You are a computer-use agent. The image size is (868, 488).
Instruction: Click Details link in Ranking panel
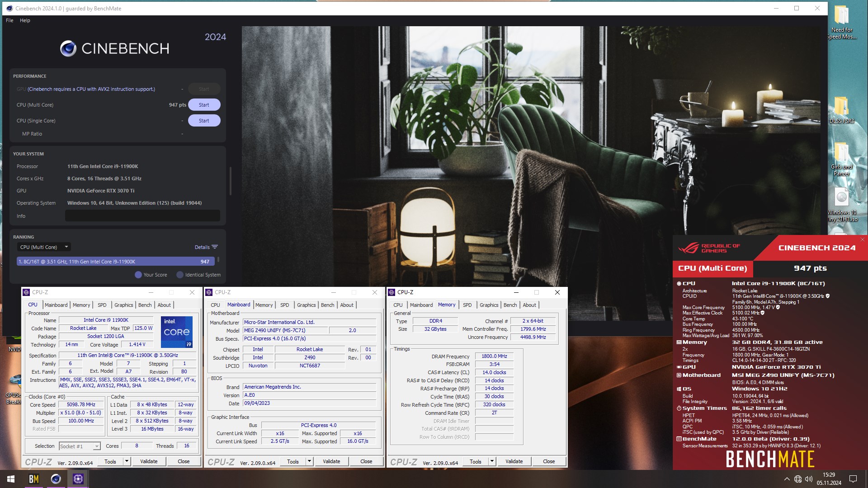click(x=202, y=247)
